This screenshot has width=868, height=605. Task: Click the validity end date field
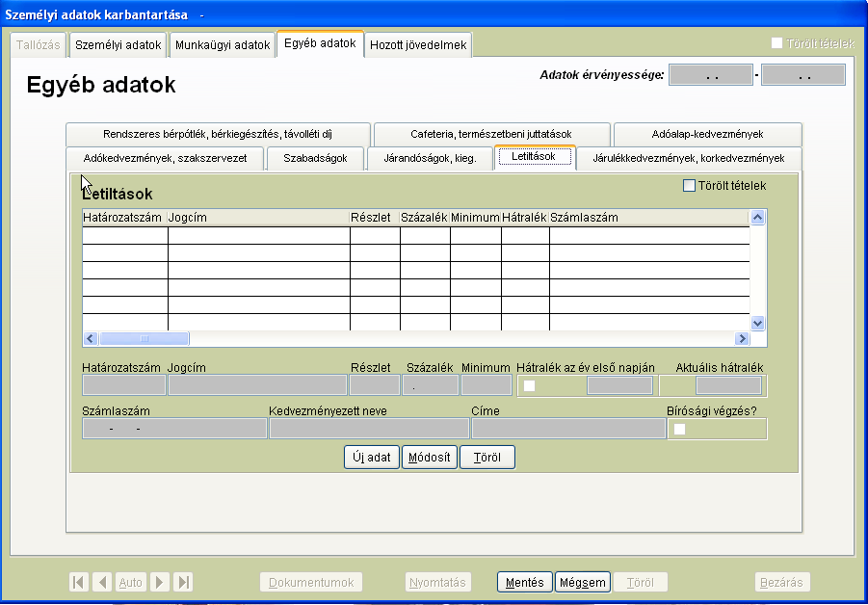pyautogui.click(x=803, y=75)
